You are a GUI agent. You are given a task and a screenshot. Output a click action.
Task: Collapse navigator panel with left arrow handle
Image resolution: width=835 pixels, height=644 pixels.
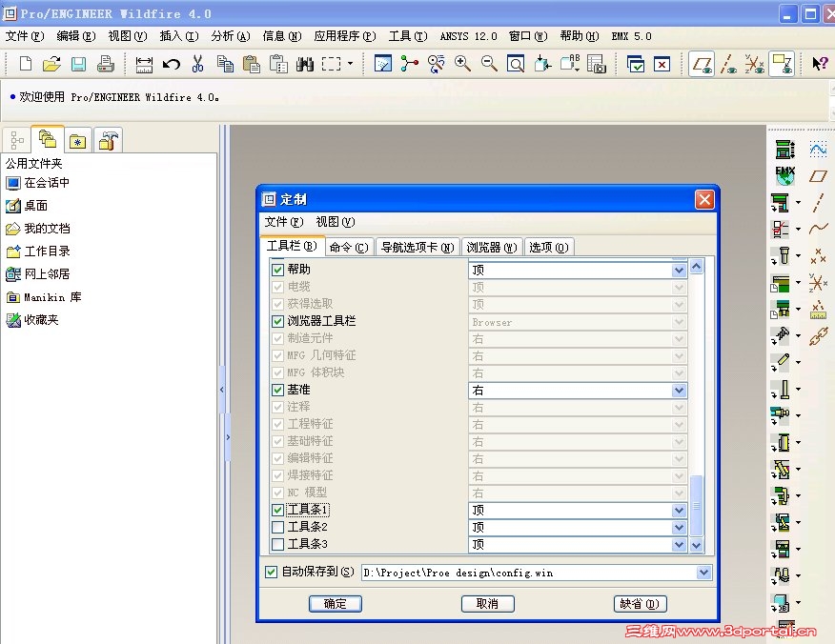pyautogui.click(x=222, y=391)
